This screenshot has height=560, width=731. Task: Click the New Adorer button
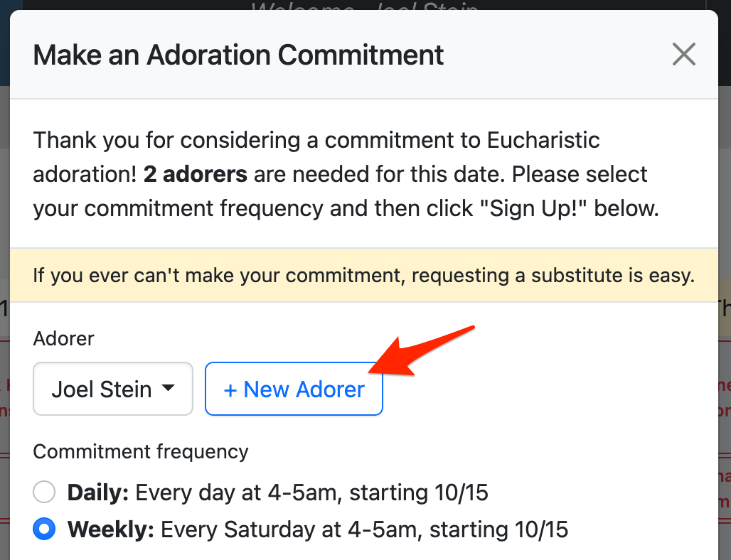click(294, 389)
